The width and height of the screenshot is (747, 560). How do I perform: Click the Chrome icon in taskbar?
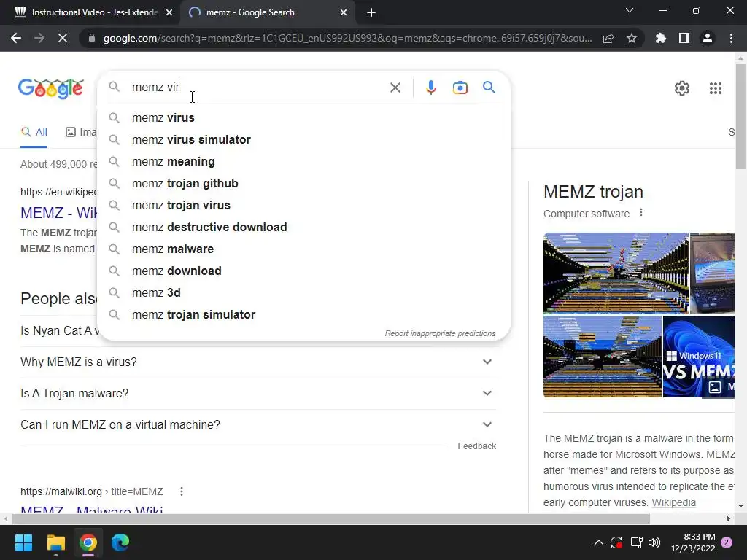click(x=88, y=542)
